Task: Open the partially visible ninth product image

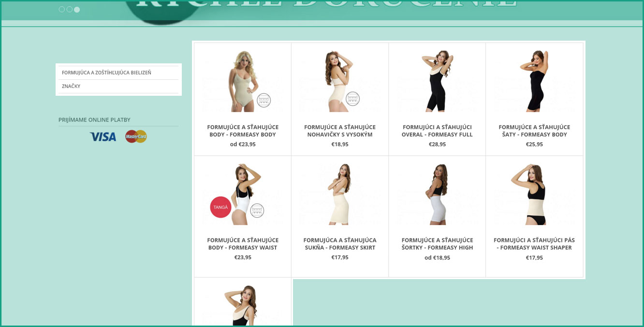Action: click(x=242, y=305)
